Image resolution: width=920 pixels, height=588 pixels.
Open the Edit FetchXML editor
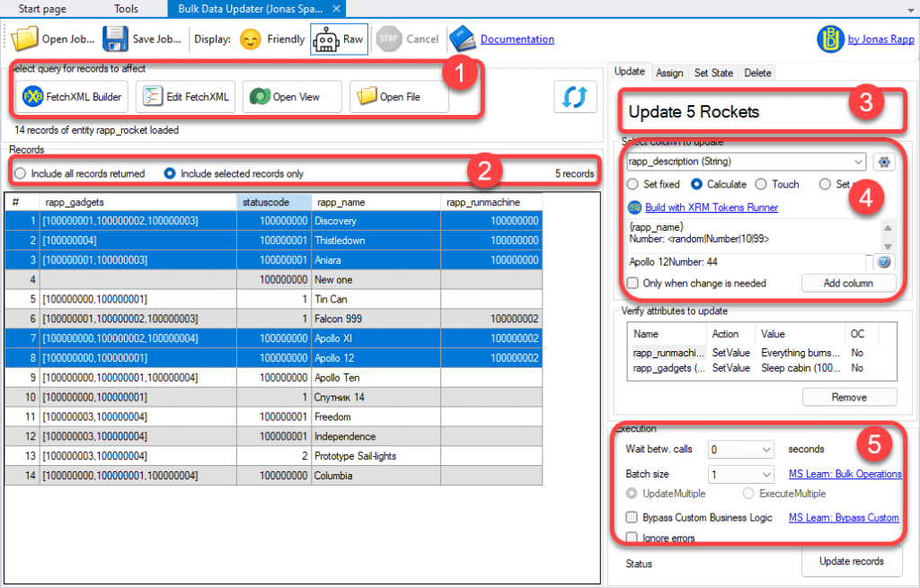coord(185,97)
